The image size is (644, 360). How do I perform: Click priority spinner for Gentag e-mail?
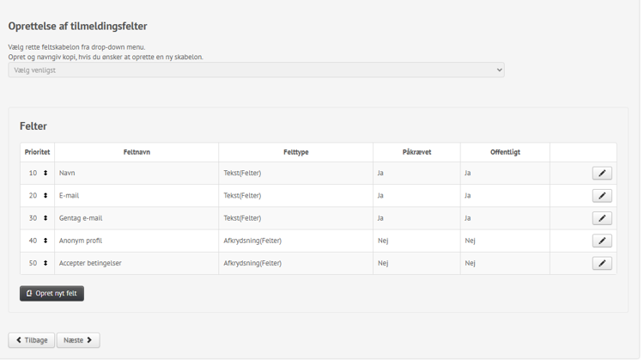click(46, 218)
